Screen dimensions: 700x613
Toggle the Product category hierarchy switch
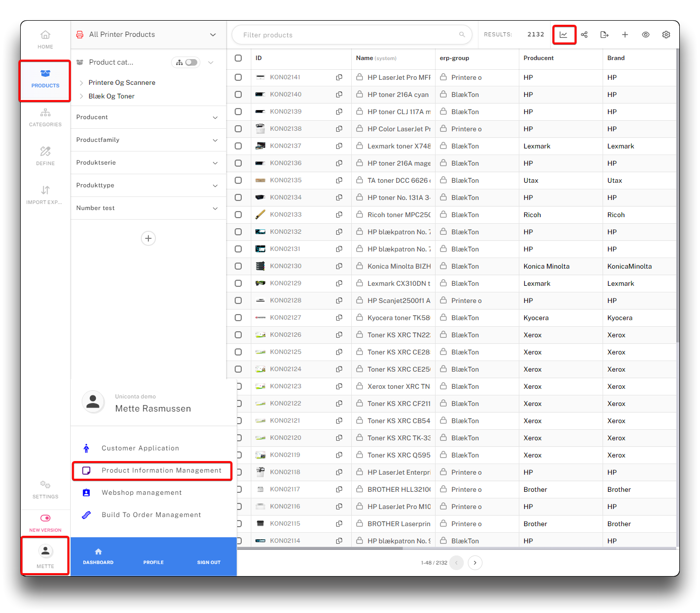tap(191, 63)
